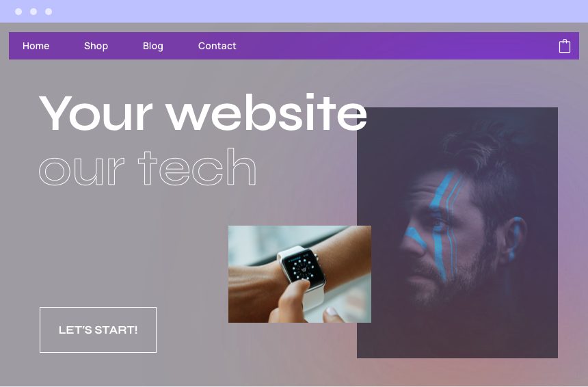Click the black watch face in the photo
The image size is (588, 387).
(303, 267)
